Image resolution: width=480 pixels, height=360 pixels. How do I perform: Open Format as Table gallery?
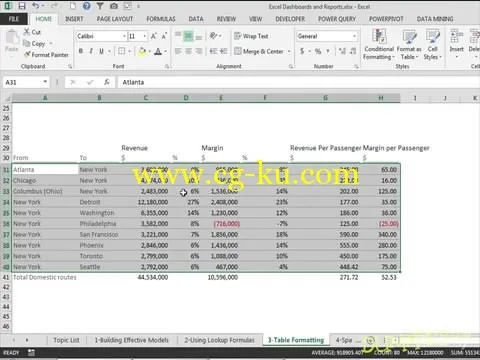click(x=409, y=44)
